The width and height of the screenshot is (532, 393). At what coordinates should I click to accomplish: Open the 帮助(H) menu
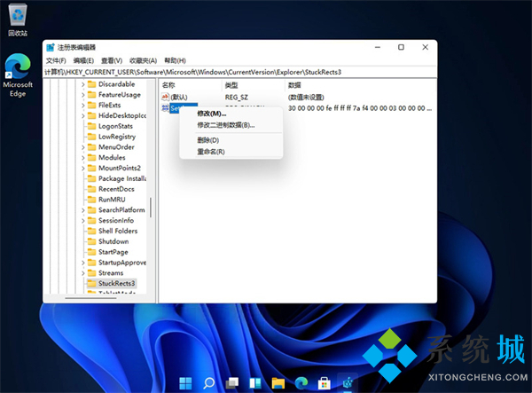point(175,60)
